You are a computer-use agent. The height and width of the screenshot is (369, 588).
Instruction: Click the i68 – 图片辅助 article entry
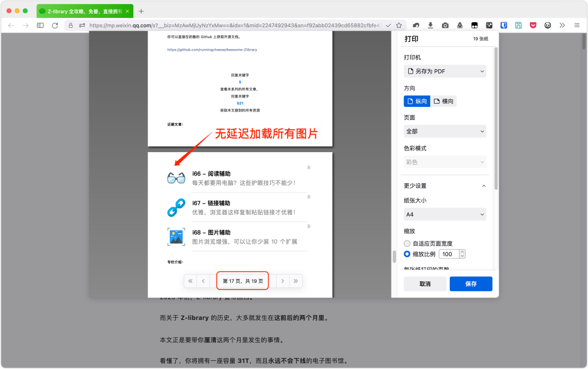pyautogui.click(x=237, y=237)
